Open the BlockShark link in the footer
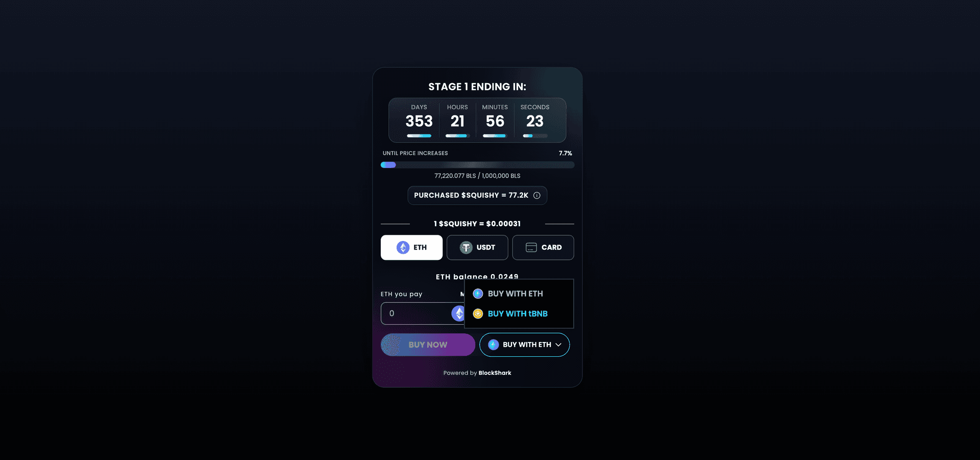This screenshot has width=980, height=460. tap(495, 373)
